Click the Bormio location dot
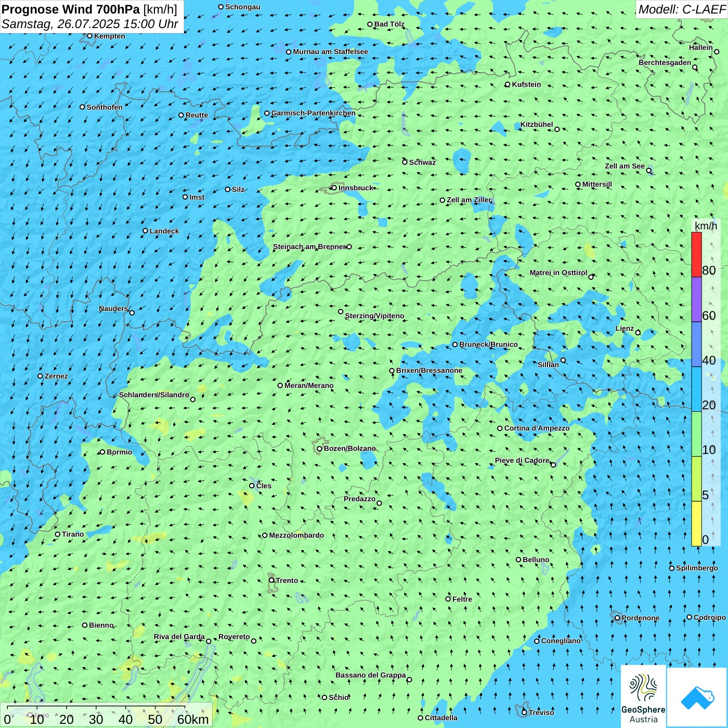 [x=102, y=452]
